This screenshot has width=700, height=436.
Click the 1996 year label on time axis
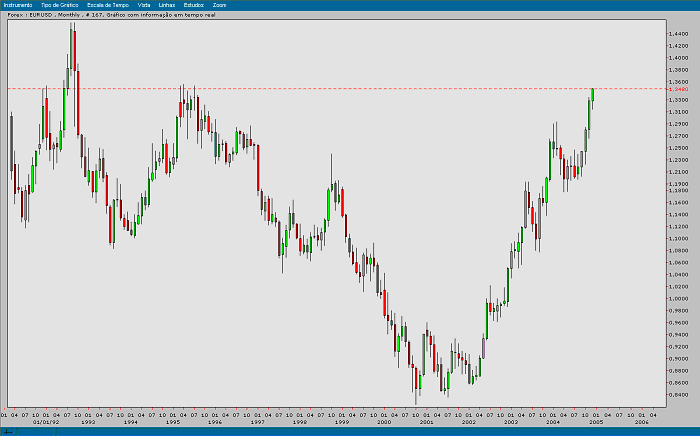coord(215,422)
